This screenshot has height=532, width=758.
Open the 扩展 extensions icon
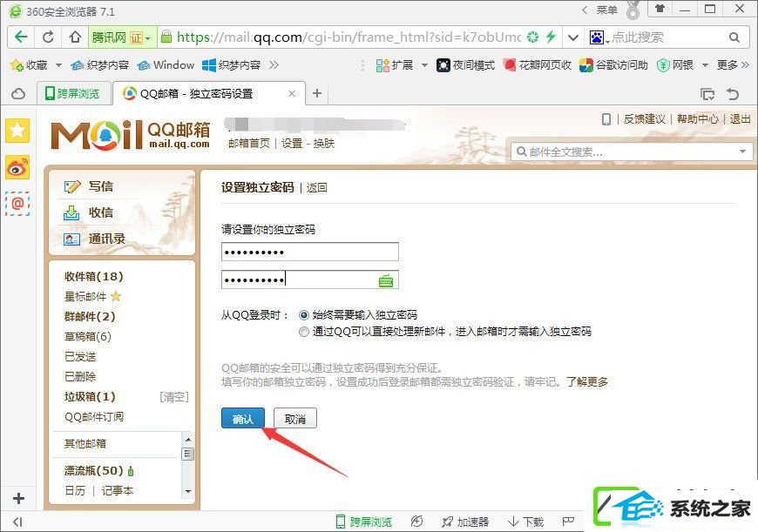point(382,64)
